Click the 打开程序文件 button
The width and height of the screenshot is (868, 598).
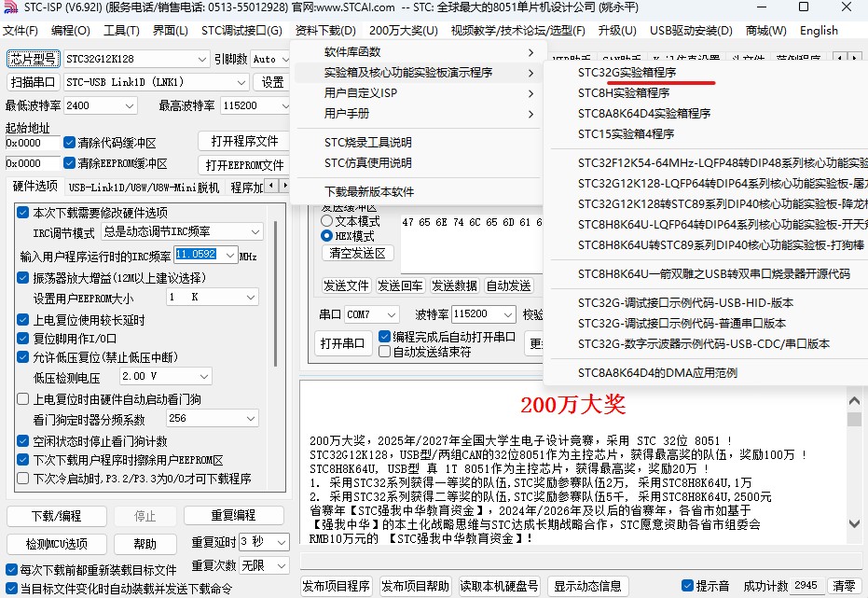point(244,141)
